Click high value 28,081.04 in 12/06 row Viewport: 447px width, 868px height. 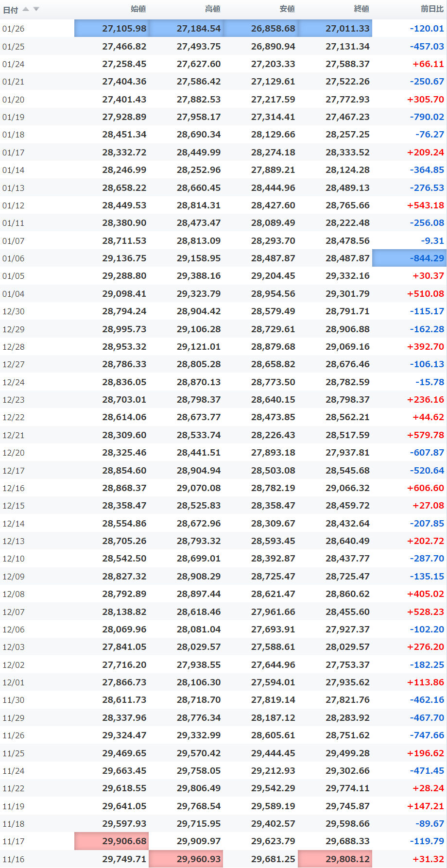click(x=199, y=630)
